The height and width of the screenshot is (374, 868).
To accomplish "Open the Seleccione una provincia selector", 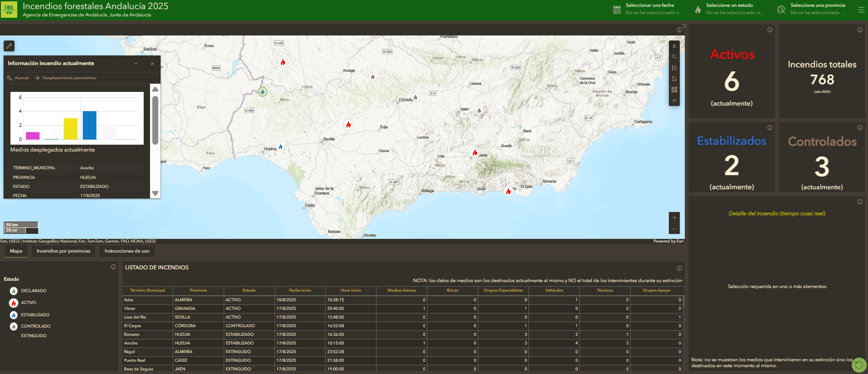I will click(x=813, y=10).
